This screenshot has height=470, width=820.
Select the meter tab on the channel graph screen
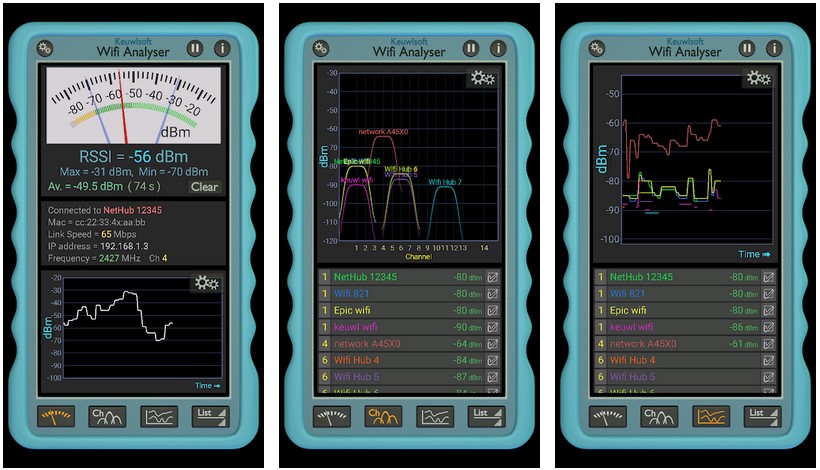pyautogui.click(x=332, y=417)
